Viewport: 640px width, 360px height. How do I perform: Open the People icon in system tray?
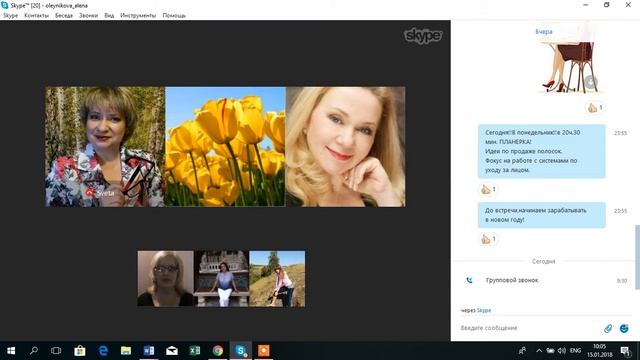point(522,351)
